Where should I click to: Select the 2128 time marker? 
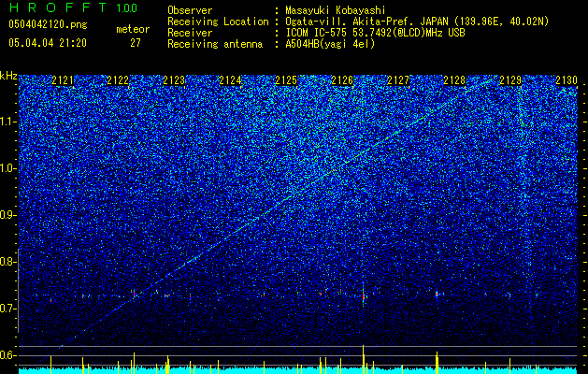pyautogui.click(x=455, y=80)
